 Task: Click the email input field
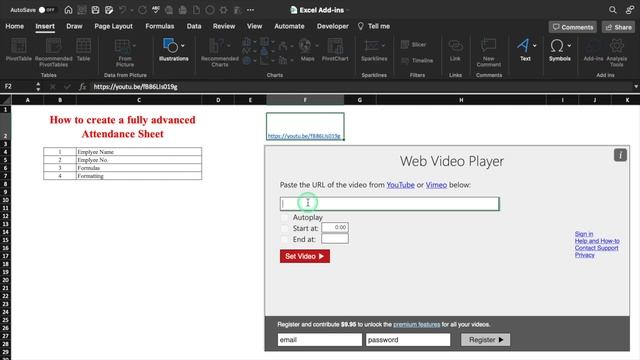[320, 340]
